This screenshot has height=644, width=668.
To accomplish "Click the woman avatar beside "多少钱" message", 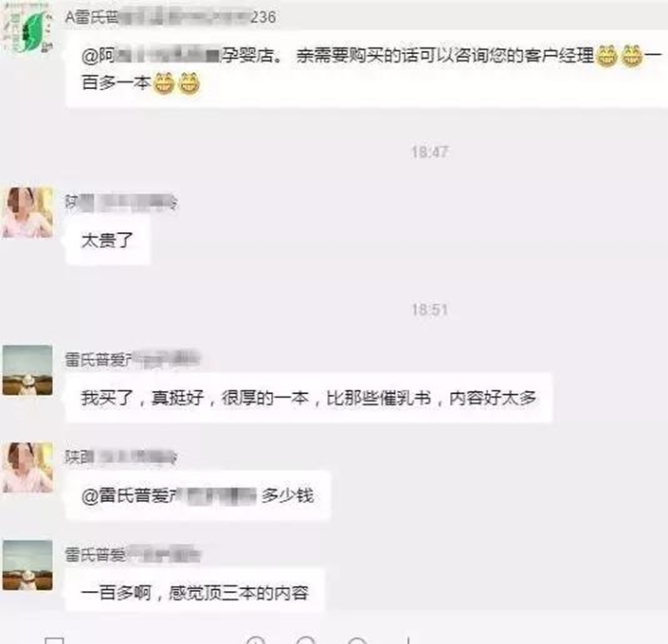I will pos(27,467).
